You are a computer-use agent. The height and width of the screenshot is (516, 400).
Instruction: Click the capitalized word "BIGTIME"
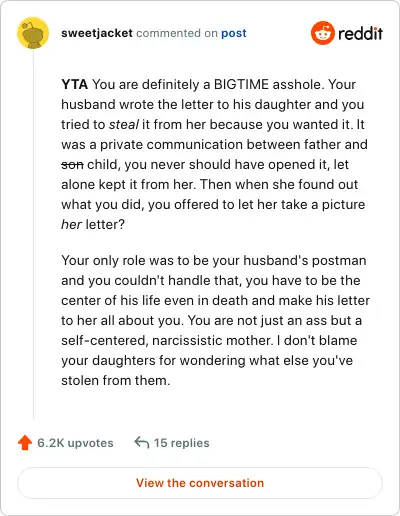pos(241,84)
